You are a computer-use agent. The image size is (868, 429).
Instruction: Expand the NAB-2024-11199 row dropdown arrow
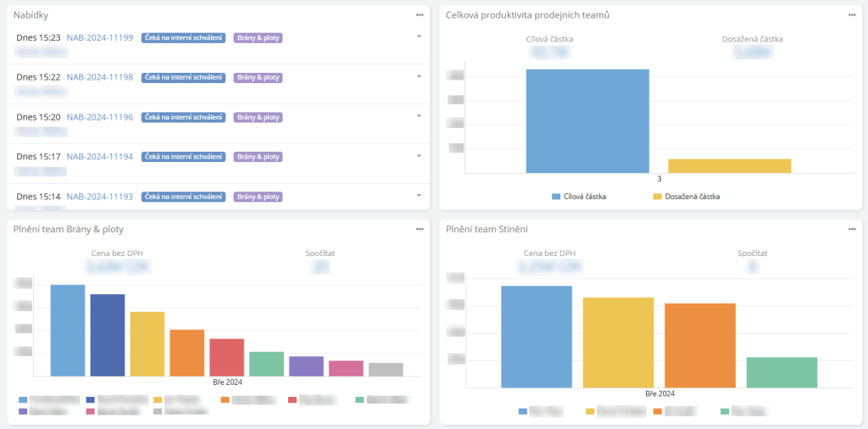[x=419, y=36]
